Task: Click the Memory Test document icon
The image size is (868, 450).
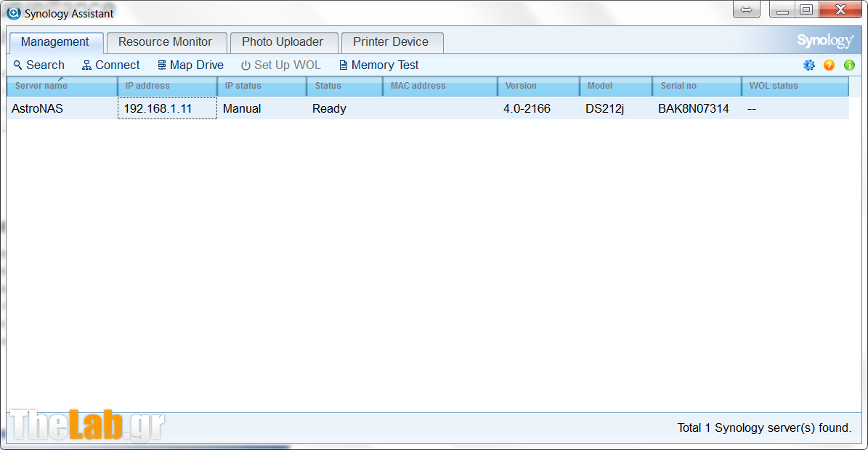Action: pyautogui.click(x=344, y=65)
